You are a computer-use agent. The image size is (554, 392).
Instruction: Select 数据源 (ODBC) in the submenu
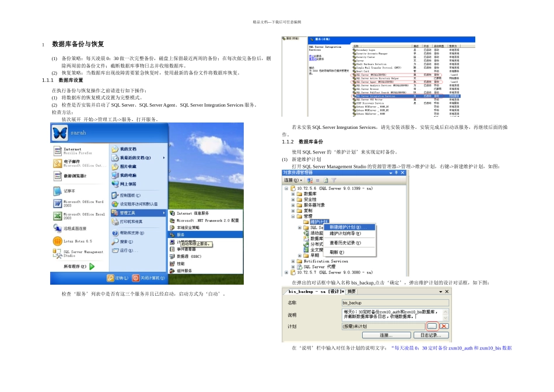[x=206, y=256]
